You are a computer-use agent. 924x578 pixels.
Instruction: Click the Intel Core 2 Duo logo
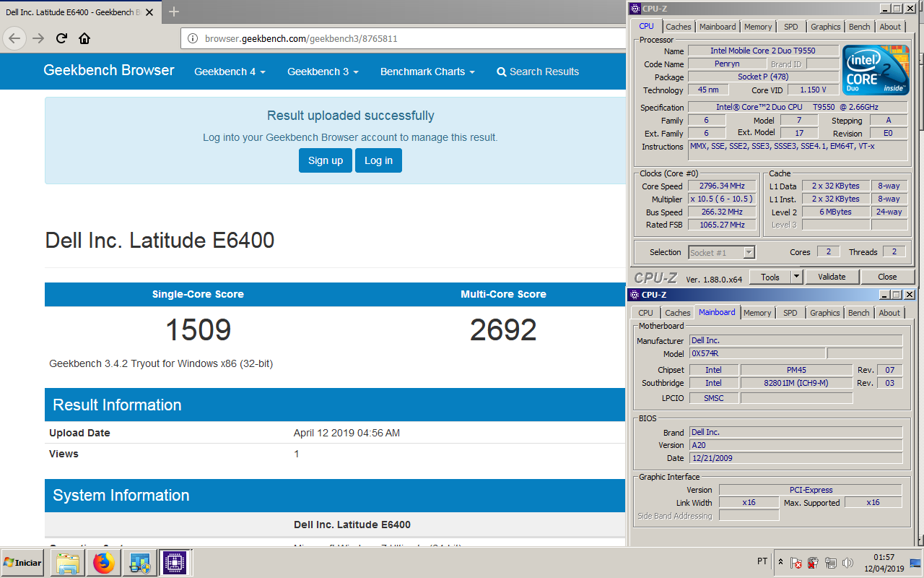[876, 70]
